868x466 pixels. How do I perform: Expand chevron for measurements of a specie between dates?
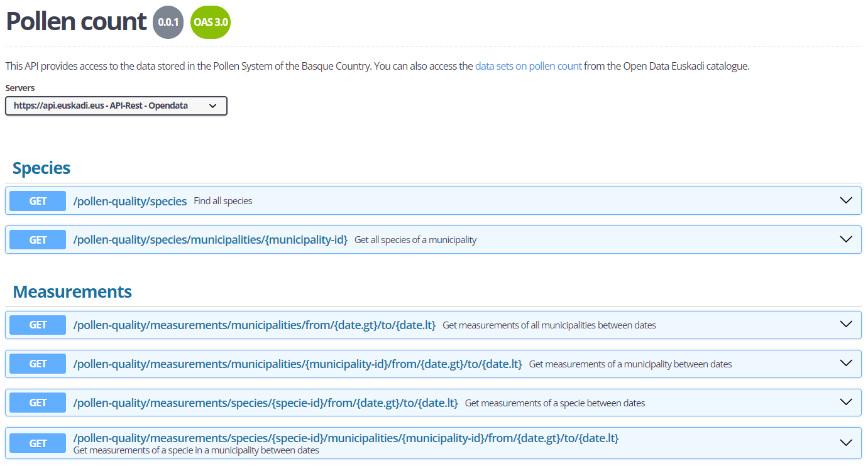click(846, 403)
